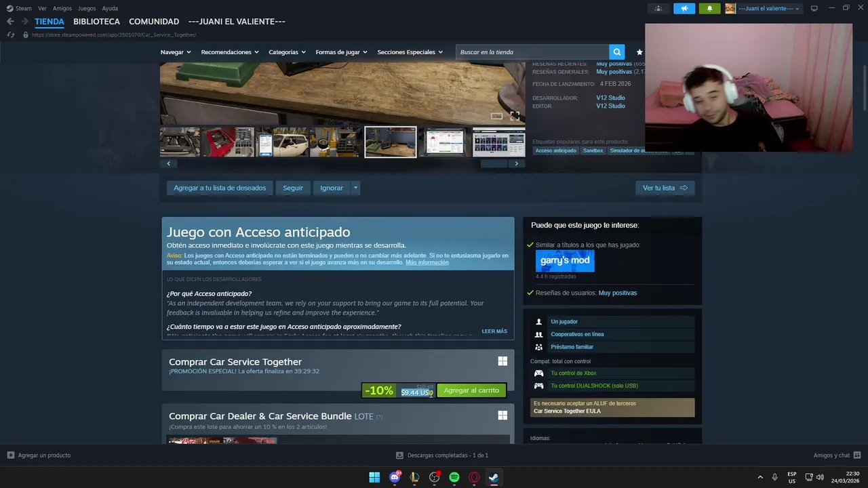Click the wishlist star icon by search
This screenshot has width=868, height=488.
point(639,52)
